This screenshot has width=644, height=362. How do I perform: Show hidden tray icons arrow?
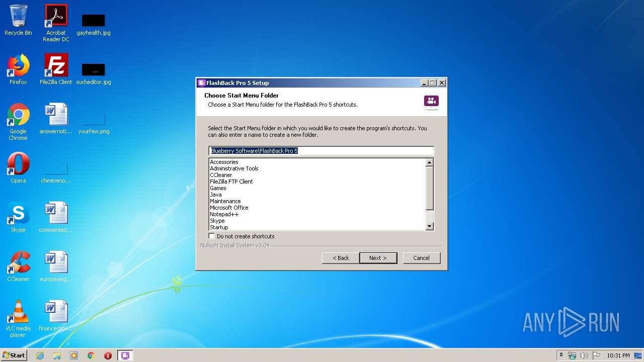tap(561, 355)
